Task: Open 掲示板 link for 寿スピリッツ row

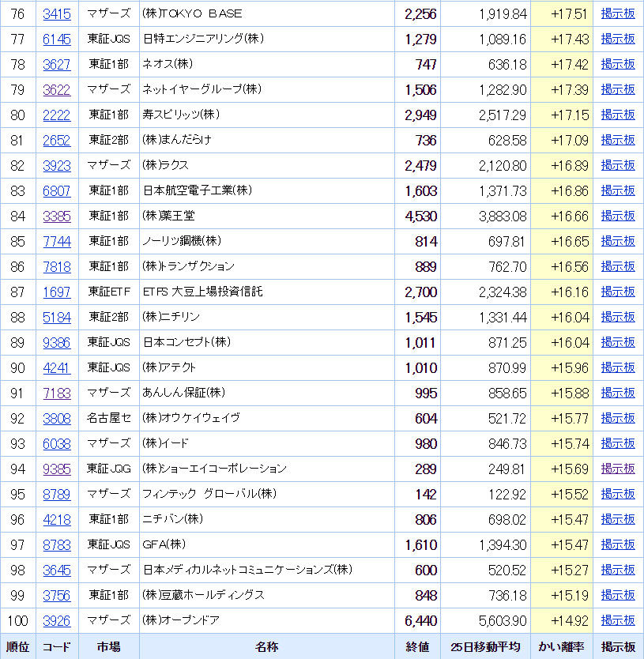Action: coord(618,115)
